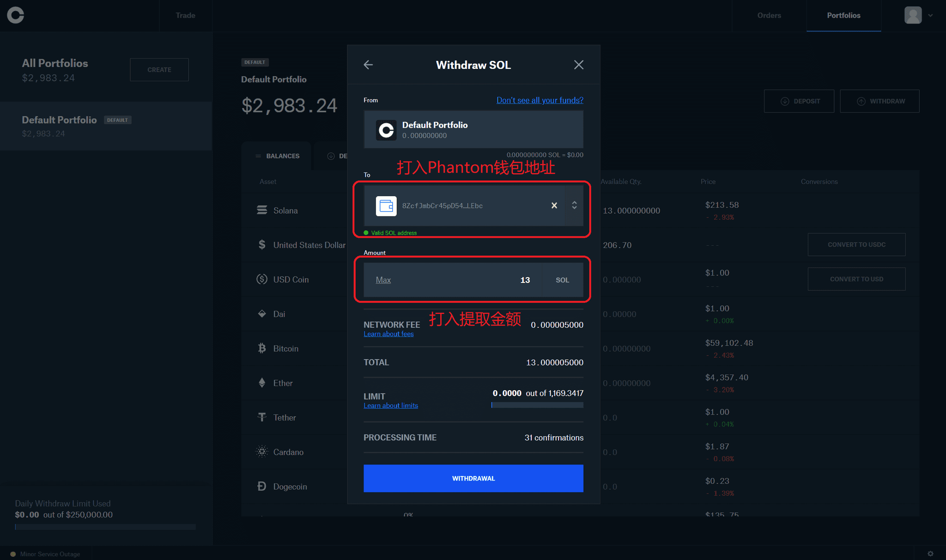Open the Trade tab
The image size is (946, 560).
pos(185,15)
